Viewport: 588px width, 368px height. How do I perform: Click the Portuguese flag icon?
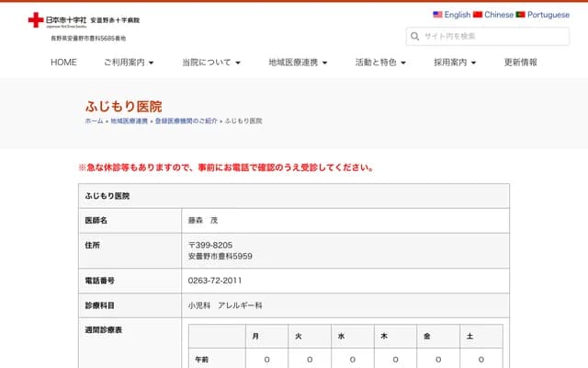pos(520,15)
